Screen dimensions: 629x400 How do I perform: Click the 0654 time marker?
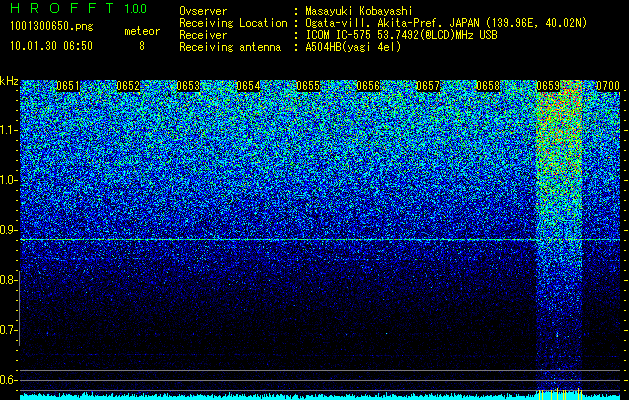click(248, 86)
